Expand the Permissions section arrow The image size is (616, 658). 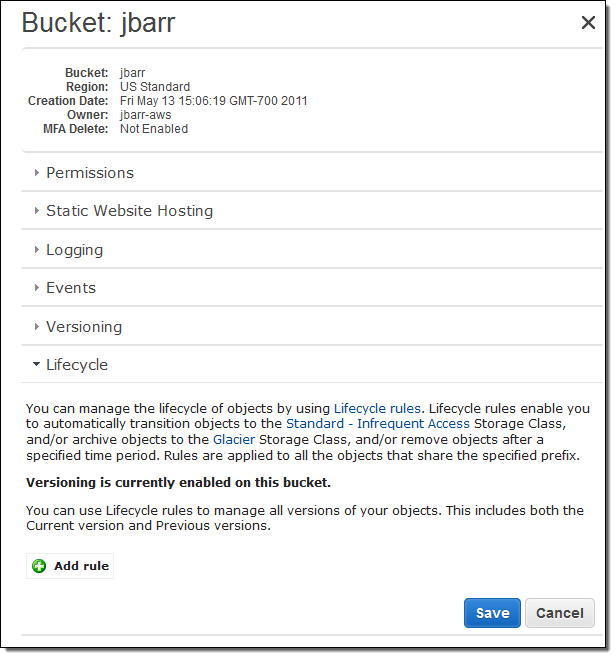37,173
